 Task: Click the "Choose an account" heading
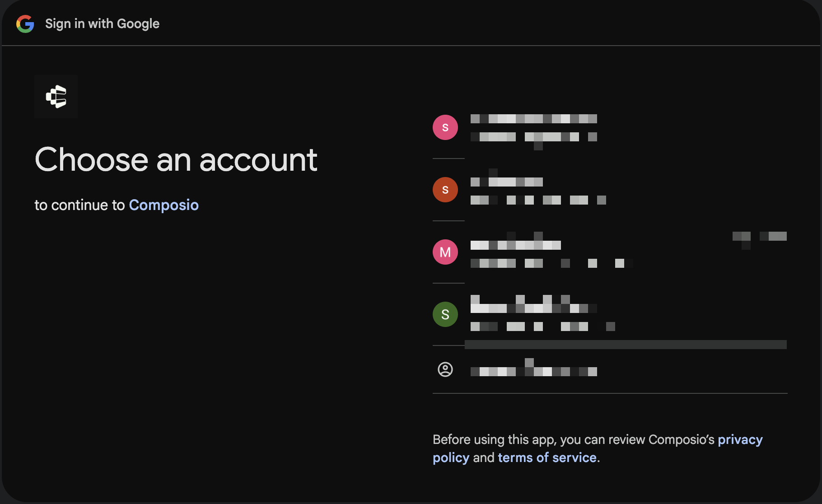point(176,160)
